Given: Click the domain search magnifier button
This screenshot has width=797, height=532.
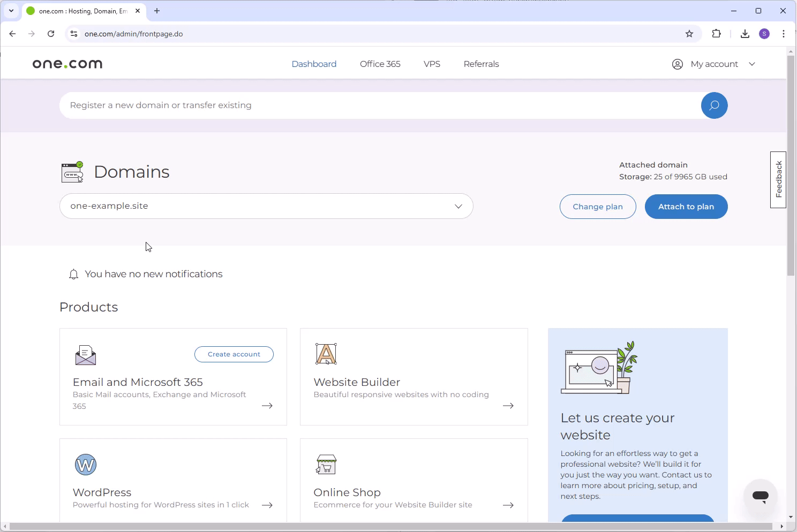Looking at the screenshot, I should point(714,105).
